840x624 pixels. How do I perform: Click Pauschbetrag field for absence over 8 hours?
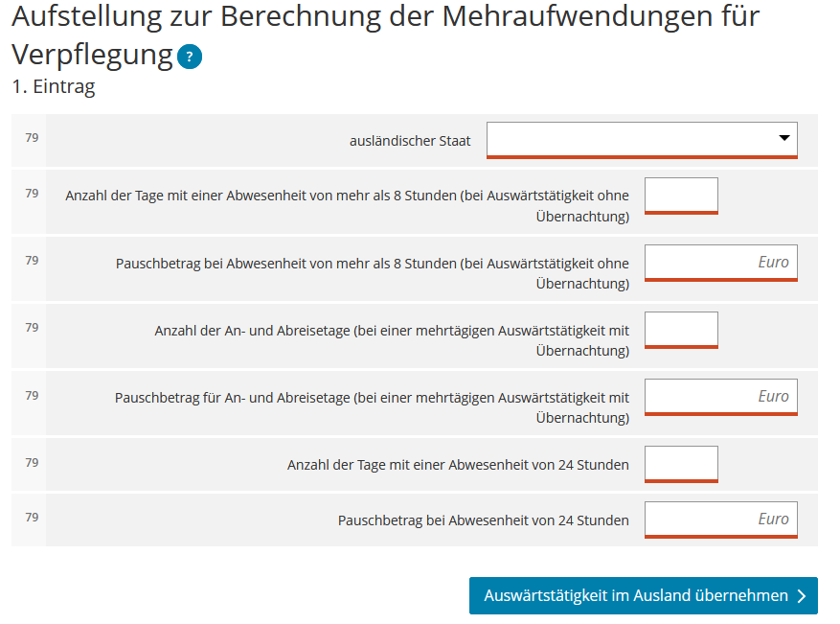(x=720, y=263)
